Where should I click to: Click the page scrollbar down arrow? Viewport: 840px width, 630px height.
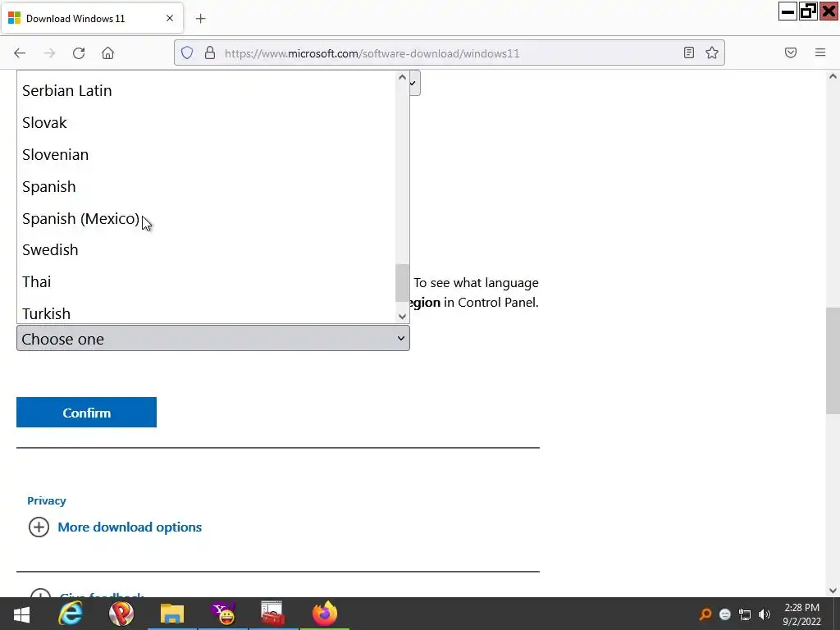[833, 591]
